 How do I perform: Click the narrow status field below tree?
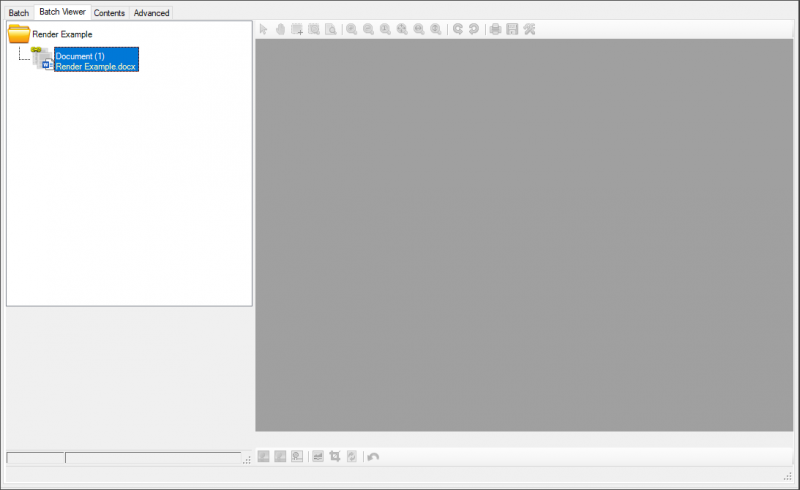[35, 458]
